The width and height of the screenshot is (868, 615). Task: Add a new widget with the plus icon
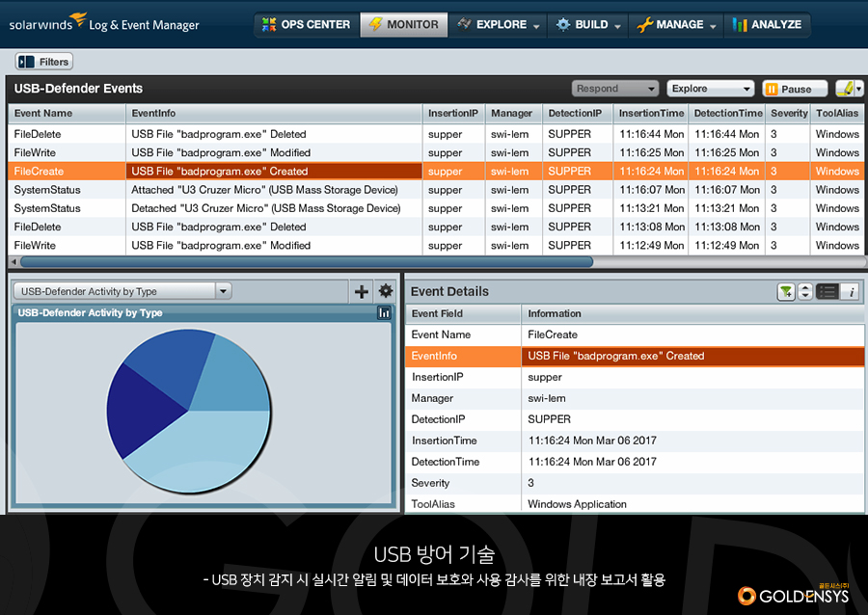click(362, 291)
